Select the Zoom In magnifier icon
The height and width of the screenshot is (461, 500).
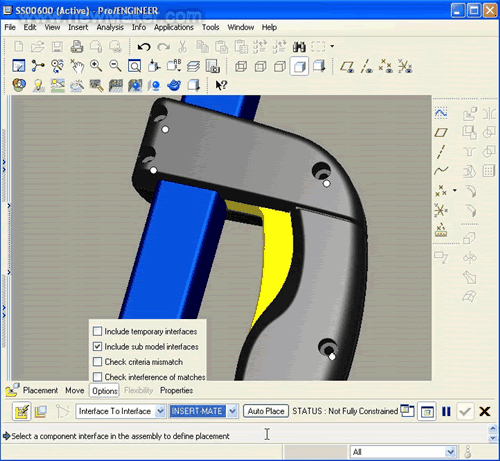pyautogui.click(x=96, y=66)
